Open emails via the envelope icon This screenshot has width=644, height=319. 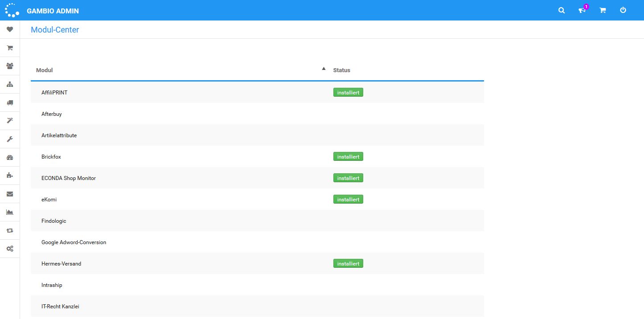tap(10, 194)
